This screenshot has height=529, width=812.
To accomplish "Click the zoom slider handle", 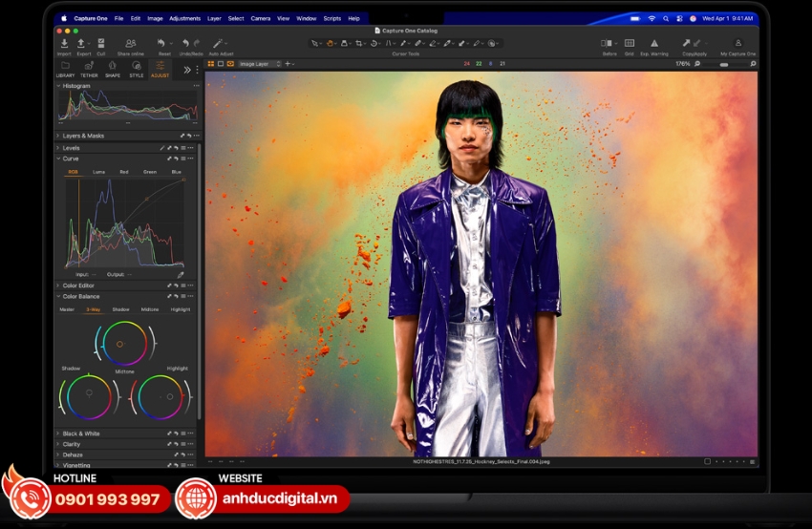I will (x=724, y=65).
